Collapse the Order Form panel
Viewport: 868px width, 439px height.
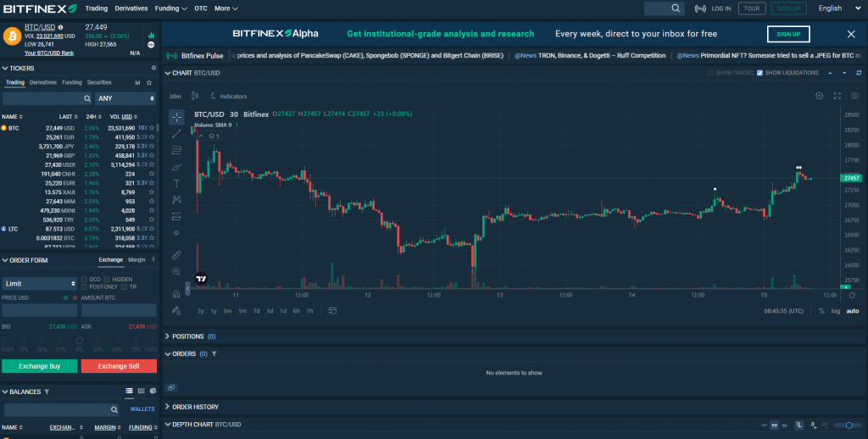point(5,260)
